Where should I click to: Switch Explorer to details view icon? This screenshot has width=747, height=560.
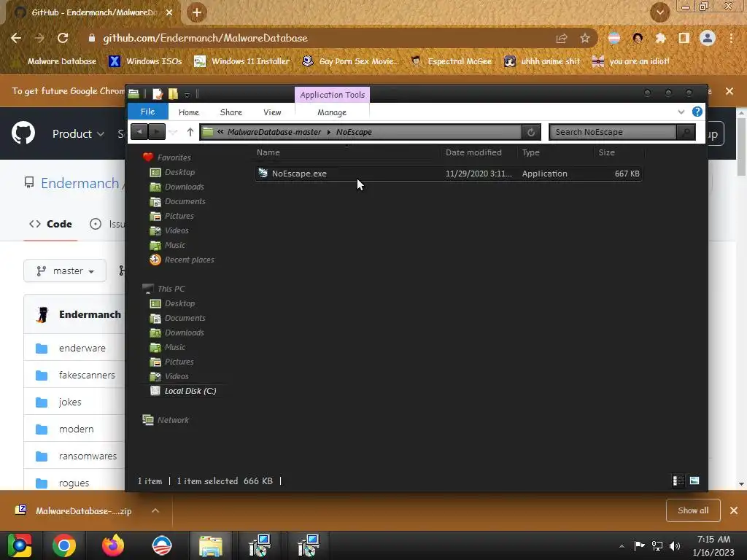pyautogui.click(x=678, y=481)
